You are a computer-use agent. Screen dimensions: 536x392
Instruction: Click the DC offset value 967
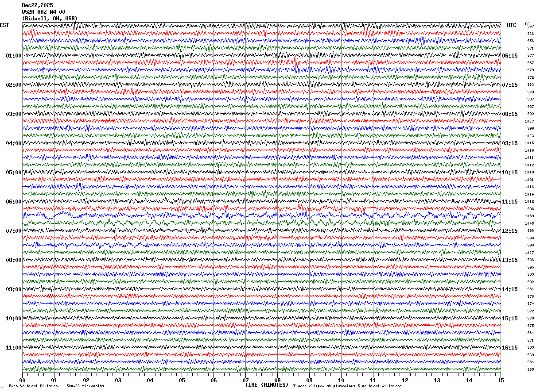pyautogui.click(x=530, y=27)
